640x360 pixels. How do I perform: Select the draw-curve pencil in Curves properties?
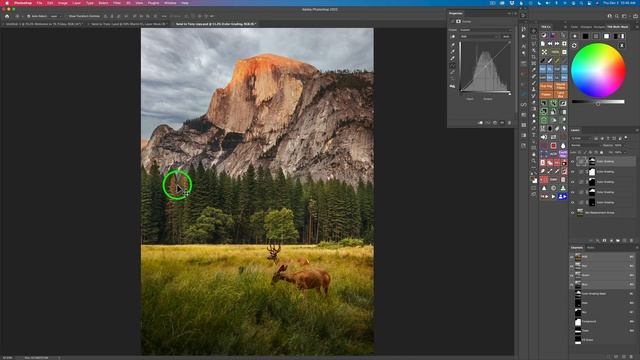pos(453,72)
